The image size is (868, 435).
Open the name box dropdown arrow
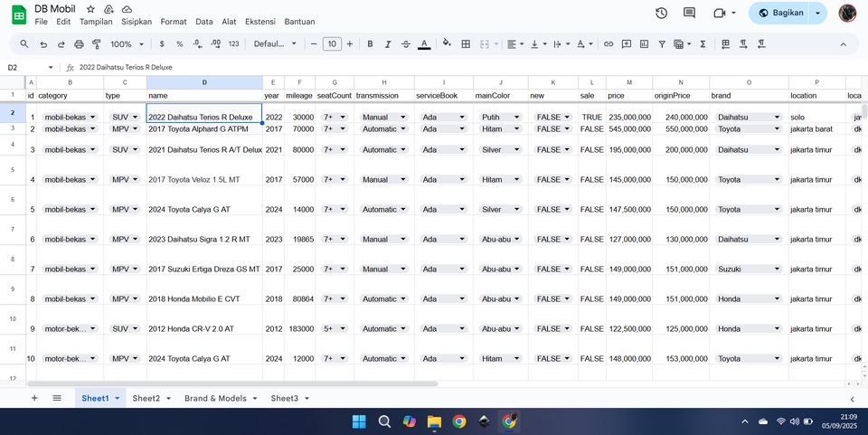(51, 68)
